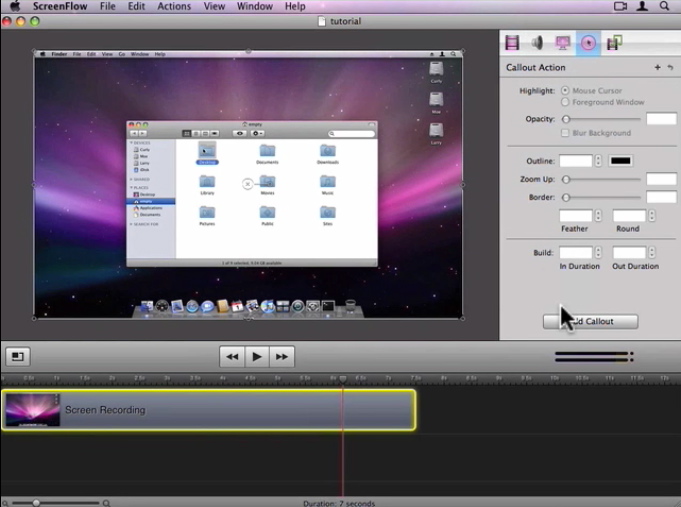The image size is (681, 507).
Task: Click the Pictures folder in the preview
Action: tap(207, 215)
